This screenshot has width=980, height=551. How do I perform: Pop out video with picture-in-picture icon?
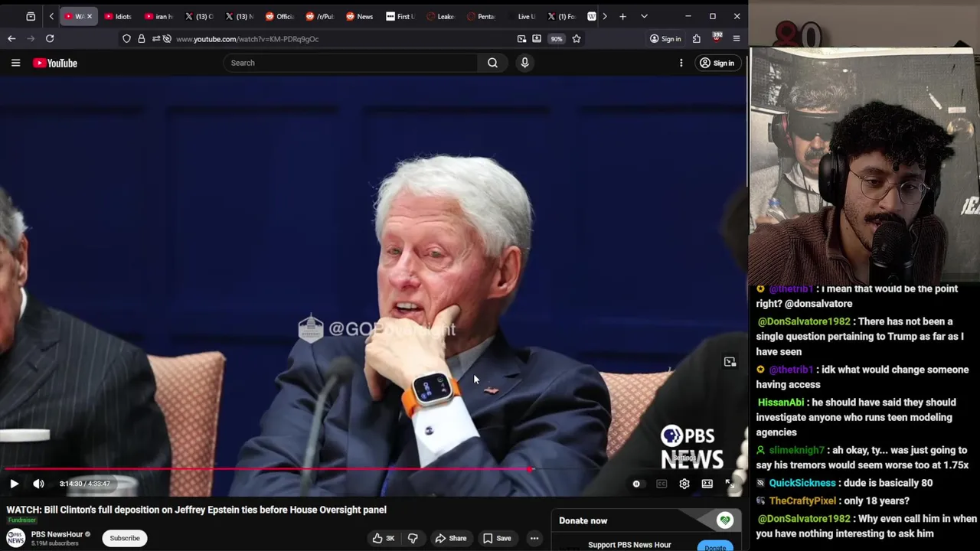[730, 362]
